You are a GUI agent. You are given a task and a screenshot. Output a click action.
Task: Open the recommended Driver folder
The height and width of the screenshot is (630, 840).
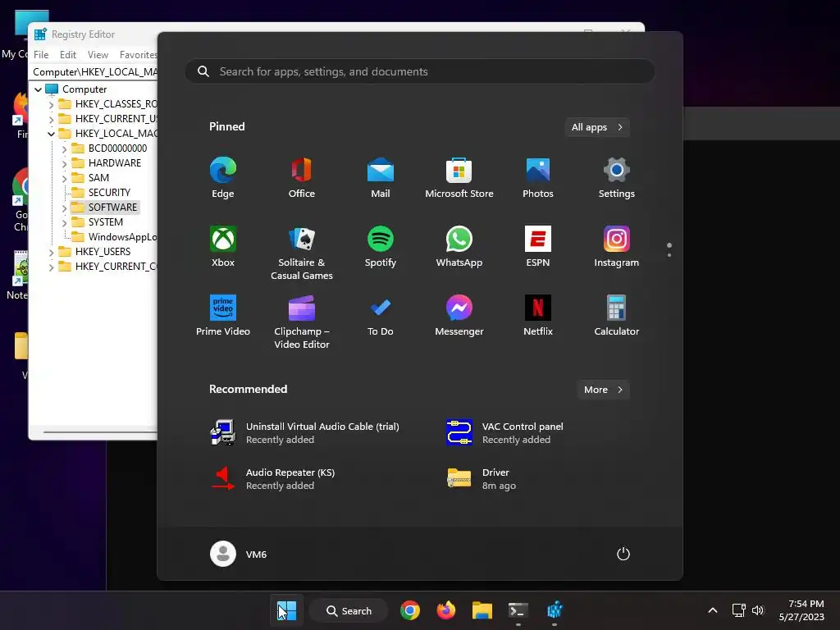(482, 478)
